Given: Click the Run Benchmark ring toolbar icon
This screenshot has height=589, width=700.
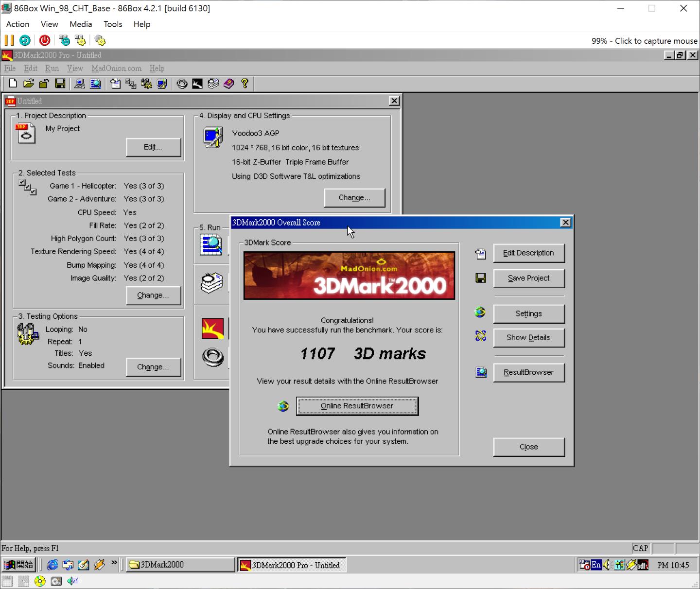Looking at the screenshot, I should (x=182, y=84).
